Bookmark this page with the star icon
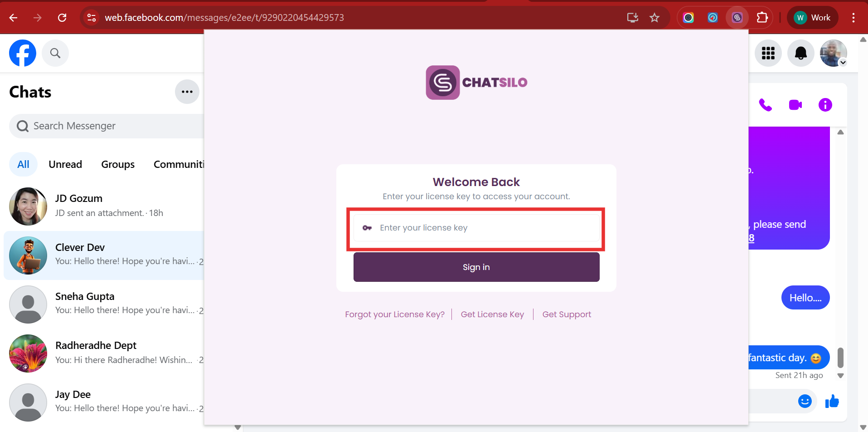Viewport: 868px width, 432px height. click(x=655, y=18)
